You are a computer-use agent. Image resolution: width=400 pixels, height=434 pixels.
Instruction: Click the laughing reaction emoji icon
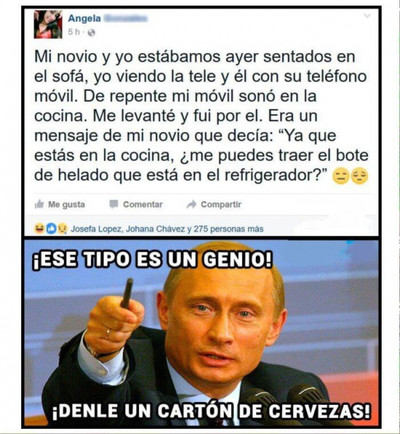[x=39, y=229]
